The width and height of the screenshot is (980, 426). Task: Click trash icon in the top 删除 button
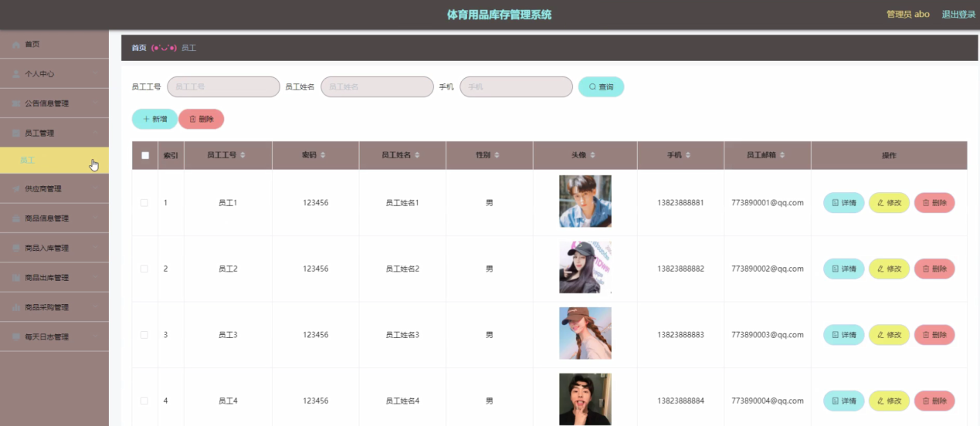click(192, 119)
